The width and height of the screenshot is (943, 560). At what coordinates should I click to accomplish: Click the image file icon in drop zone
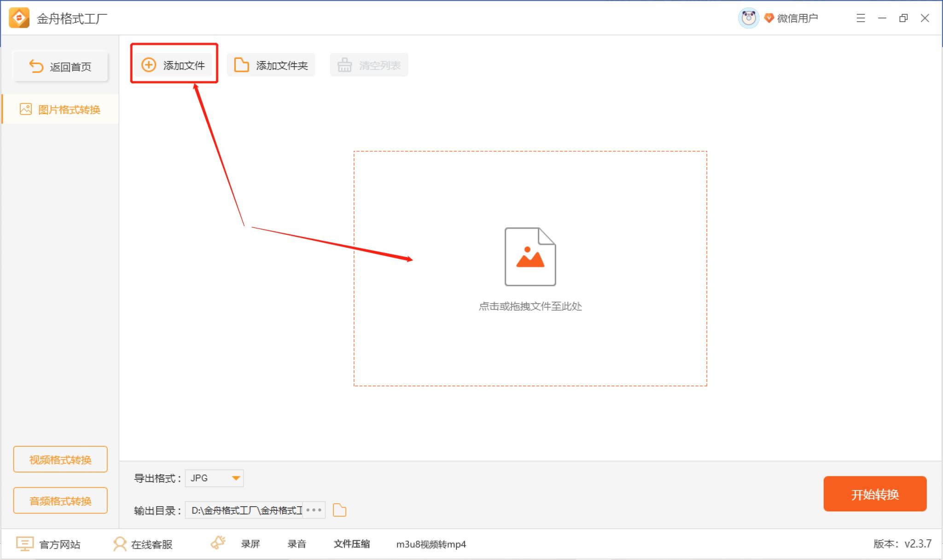pos(530,256)
